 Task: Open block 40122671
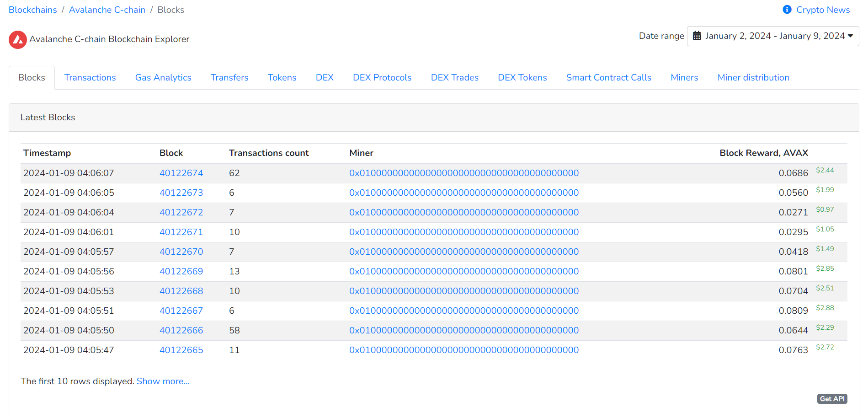pyautogui.click(x=181, y=232)
